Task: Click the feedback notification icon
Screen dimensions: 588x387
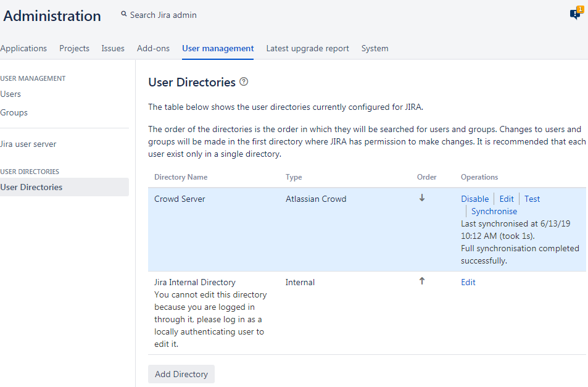Action: [575, 14]
